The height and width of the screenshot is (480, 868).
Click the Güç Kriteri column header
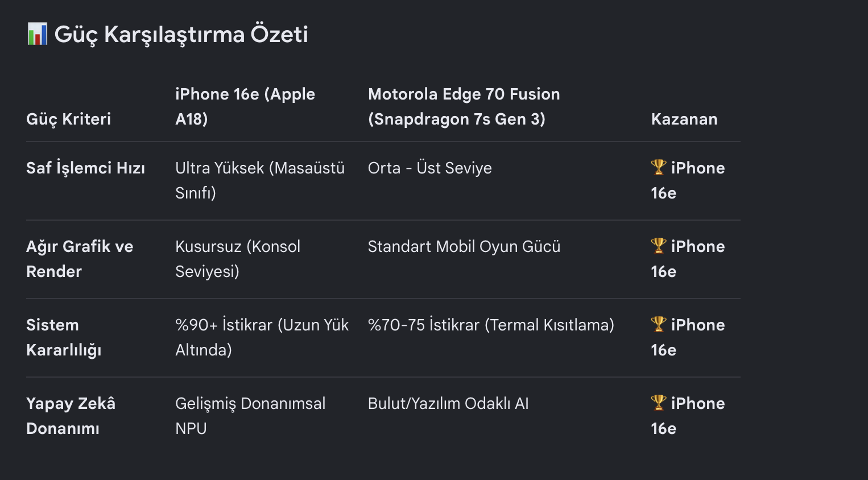point(69,119)
